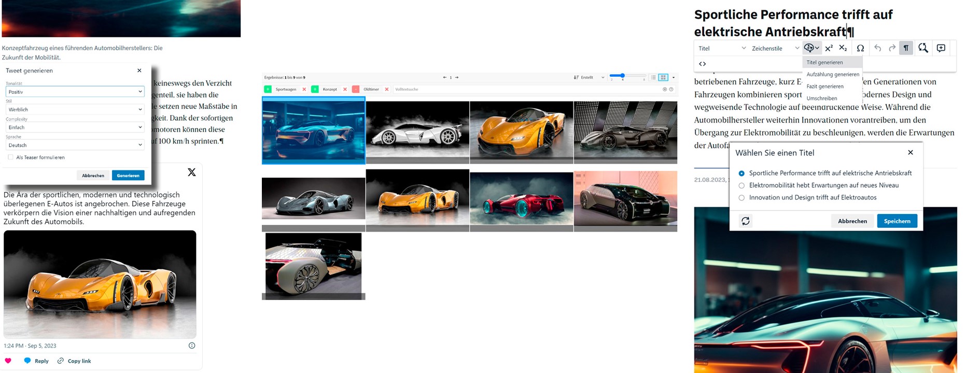Apply superscript formatting
Screen dimensions: 980x373
pyautogui.click(x=829, y=48)
